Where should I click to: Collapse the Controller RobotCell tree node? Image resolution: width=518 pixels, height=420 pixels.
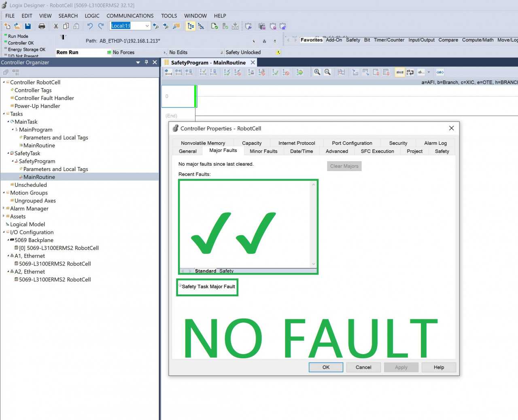[4, 82]
